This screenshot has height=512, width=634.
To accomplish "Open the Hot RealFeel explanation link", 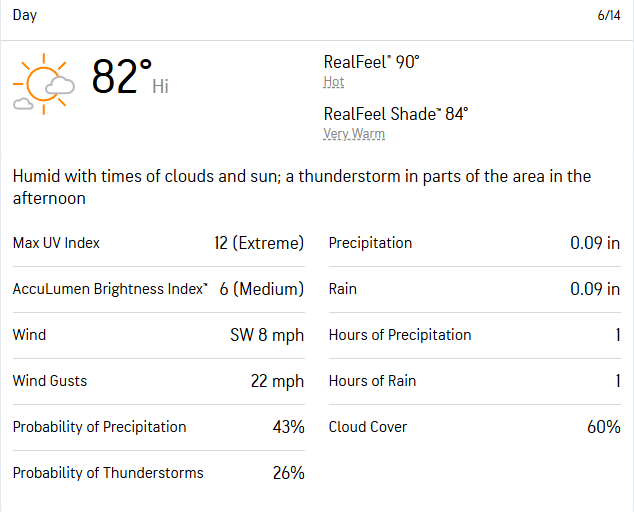I will tap(334, 82).
